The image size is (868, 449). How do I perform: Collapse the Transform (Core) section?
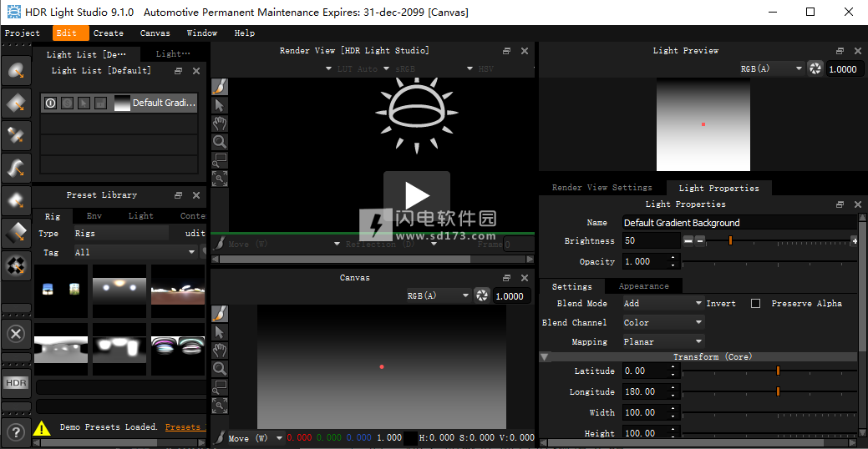point(545,357)
